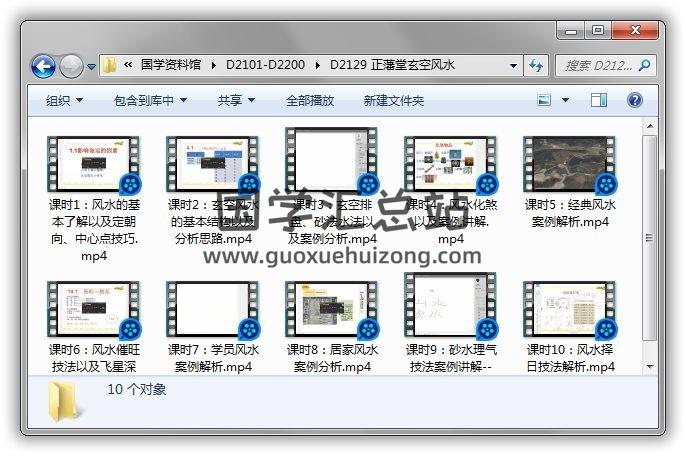Select video 课时9：砂水理气技法案例讲解
This screenshot has width=686, height=456.
451,305
